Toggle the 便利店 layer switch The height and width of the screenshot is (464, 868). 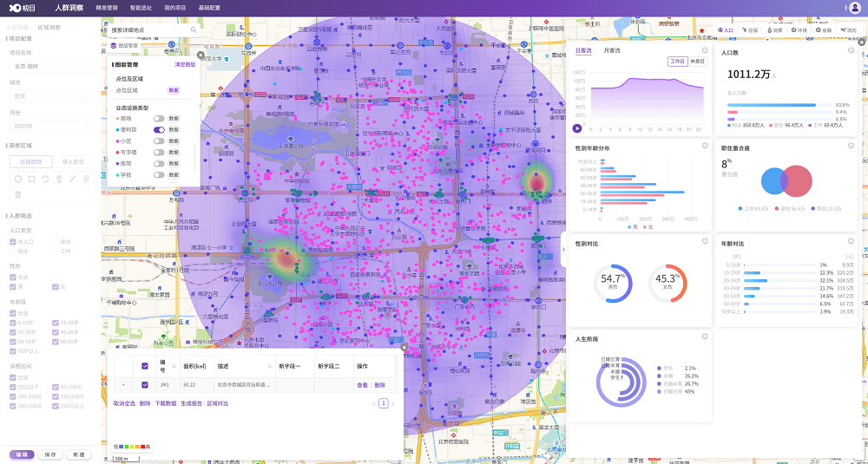tap(159, 129)
